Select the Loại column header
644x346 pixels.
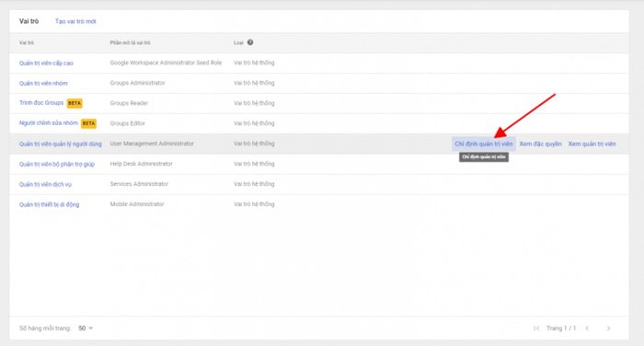tap(238, 42)
